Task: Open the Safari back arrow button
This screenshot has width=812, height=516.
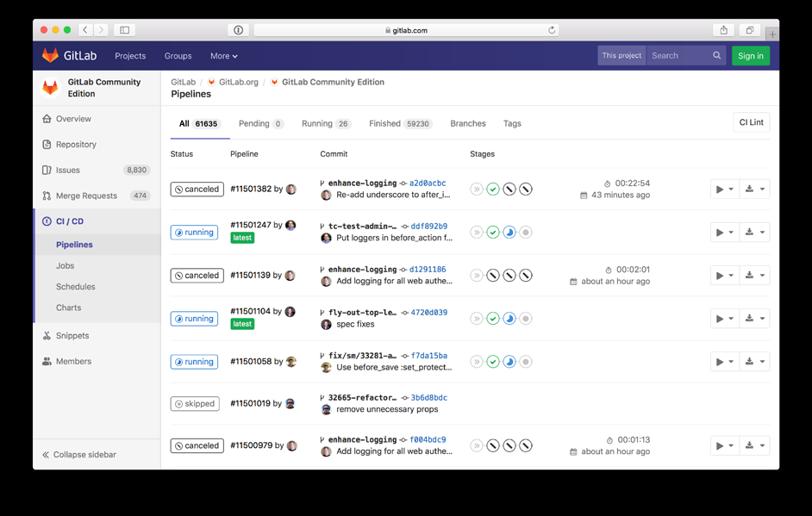Action: 85,30
